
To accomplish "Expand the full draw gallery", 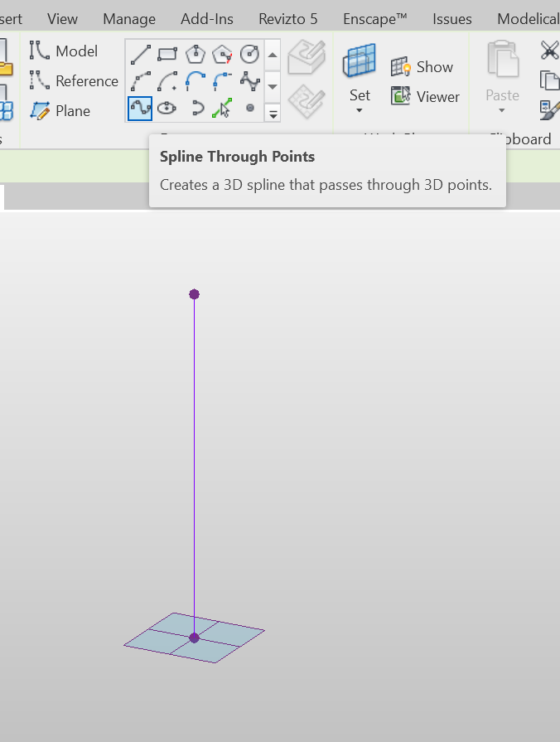I will click(273, 114).
